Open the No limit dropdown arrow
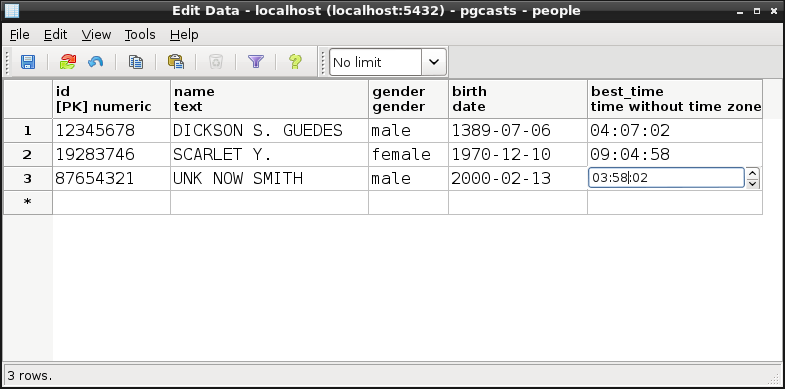 pos(434,62)
